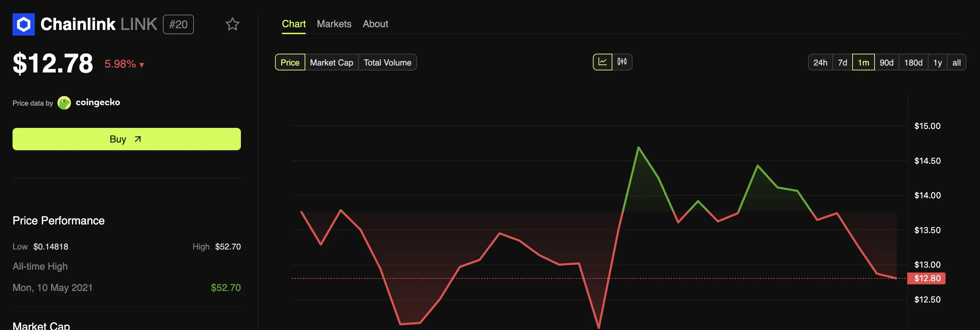This screenshot has height=330, width=980.
Task: Click the Chainlink logo icon
Action: click(23, 24)
